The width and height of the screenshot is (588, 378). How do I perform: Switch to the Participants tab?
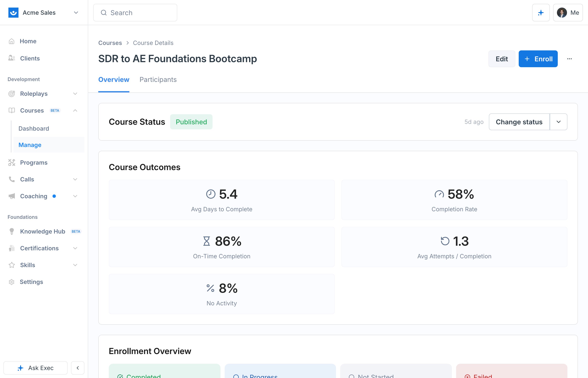point(158,80)
